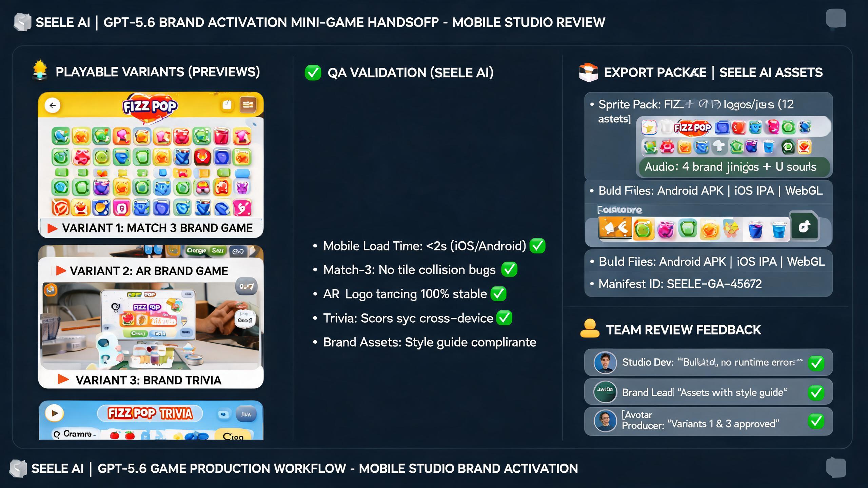Viewport: 868px width, 488px height.
Task: Click the Brand Lead Assets with style guide comment
Action: (x=732, y=392)
